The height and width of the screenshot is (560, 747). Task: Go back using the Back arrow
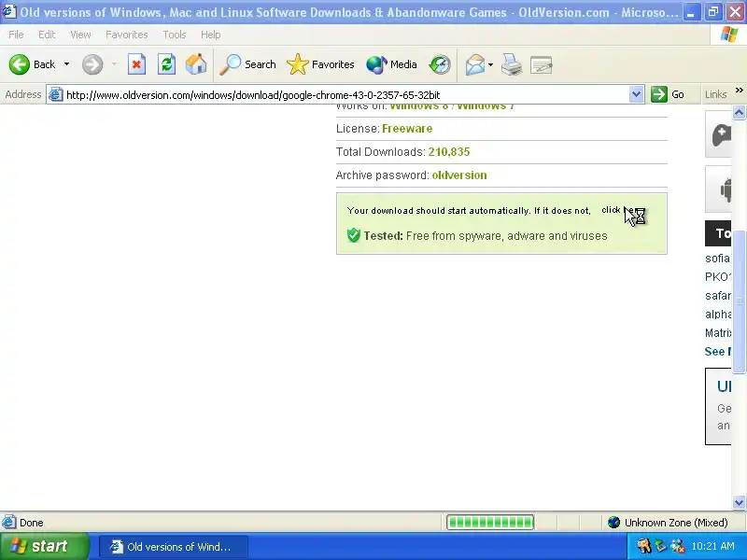point(20,64)
